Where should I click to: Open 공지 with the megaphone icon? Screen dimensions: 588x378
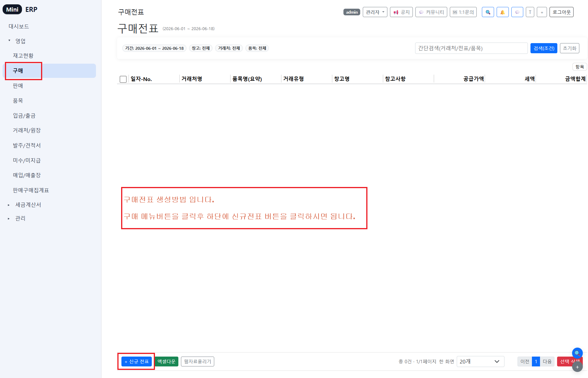[401, 12]
